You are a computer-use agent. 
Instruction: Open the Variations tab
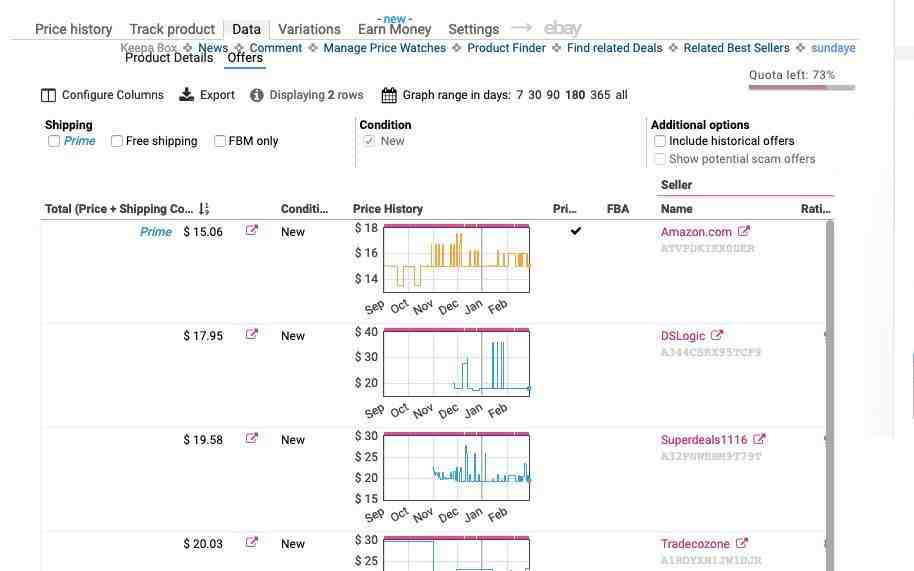tap(309, 29)
